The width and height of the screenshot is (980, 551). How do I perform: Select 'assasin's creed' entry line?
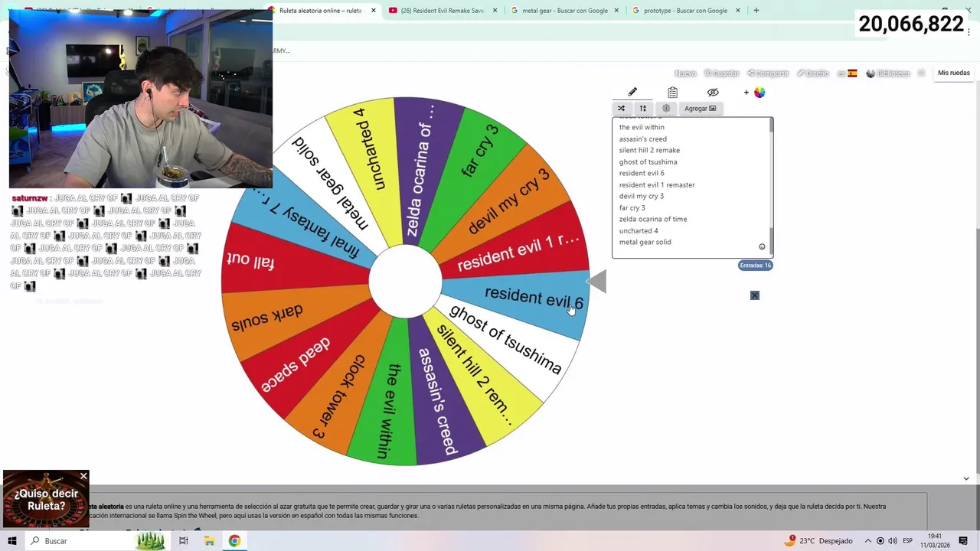[642, 139]
